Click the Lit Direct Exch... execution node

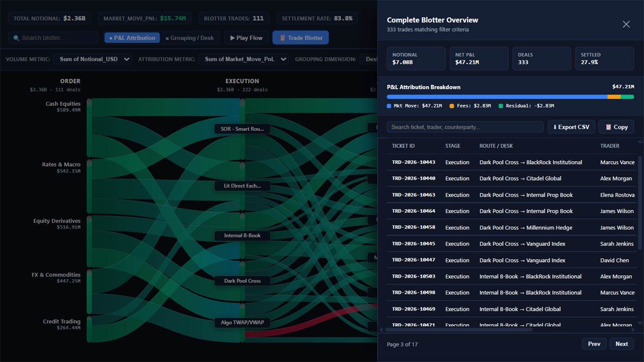[x=242, y=186]
